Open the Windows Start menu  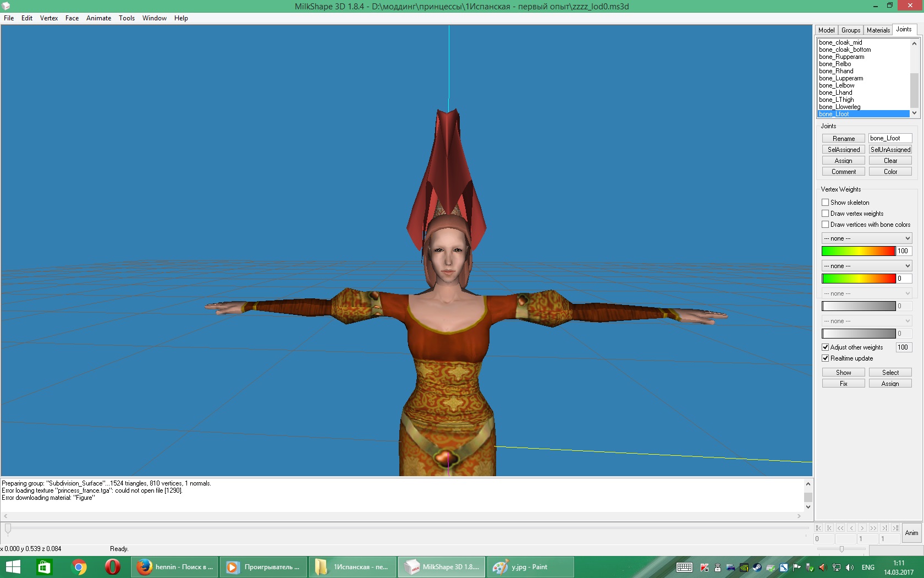[x=13, y=567]
